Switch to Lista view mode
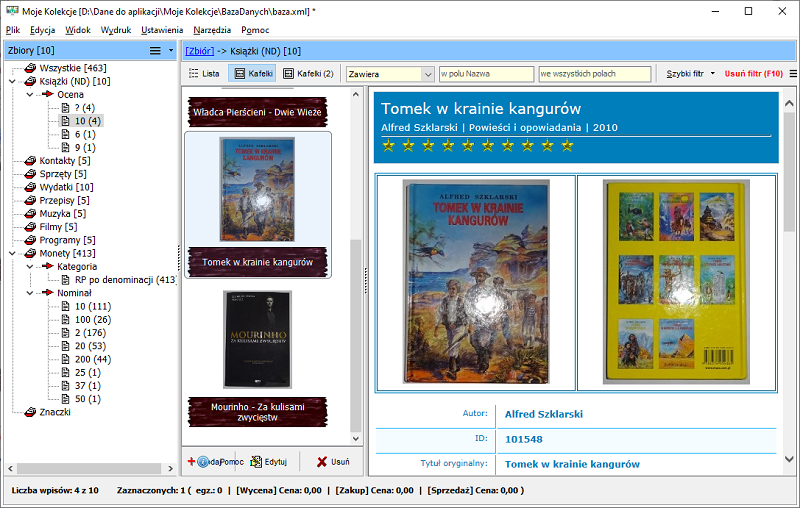The width and height of the screenshot is (800, 508). pos(204,73)
